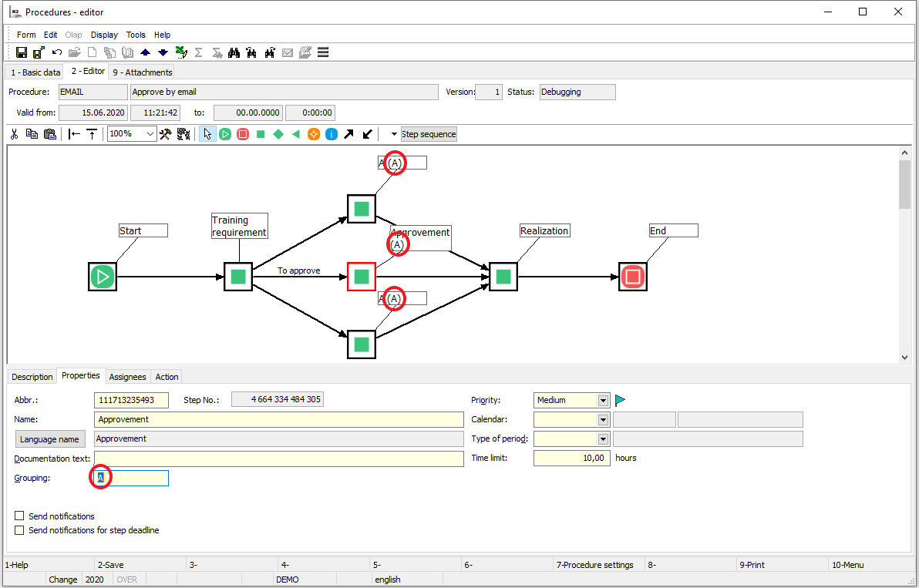Screen dimensions: 919x588
Task: Click the gears settings icon
Action: [183, 134]
